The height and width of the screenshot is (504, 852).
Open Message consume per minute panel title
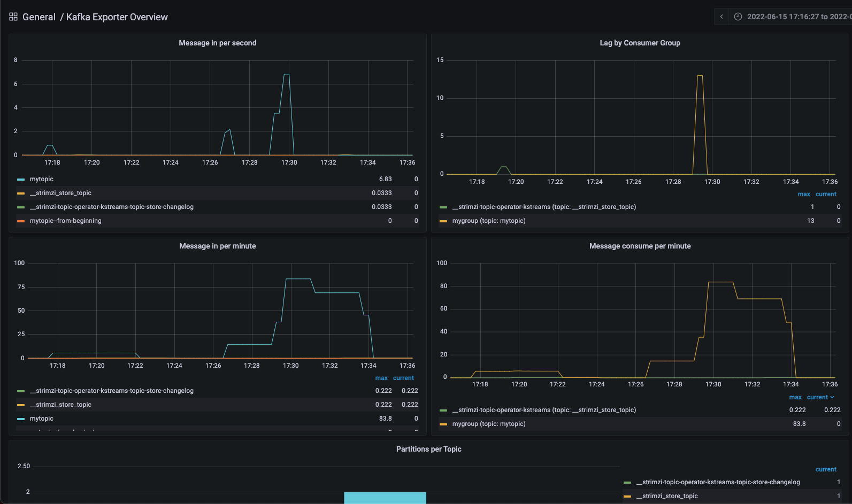pos(640,246)
